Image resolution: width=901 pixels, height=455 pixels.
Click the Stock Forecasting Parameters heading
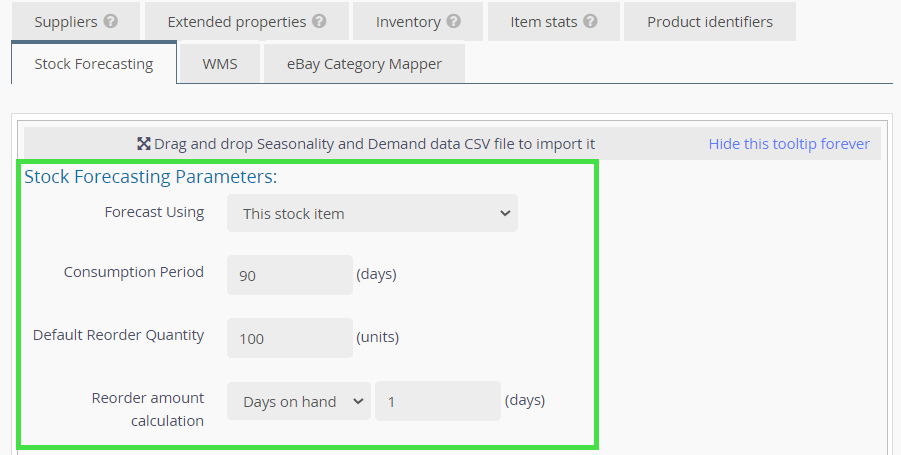[150, 177]
